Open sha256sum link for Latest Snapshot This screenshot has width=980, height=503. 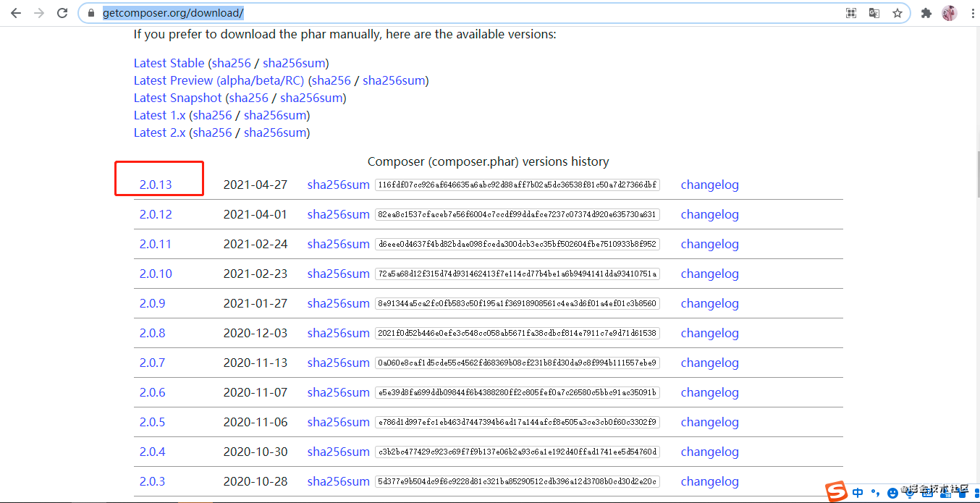[311, 98]
